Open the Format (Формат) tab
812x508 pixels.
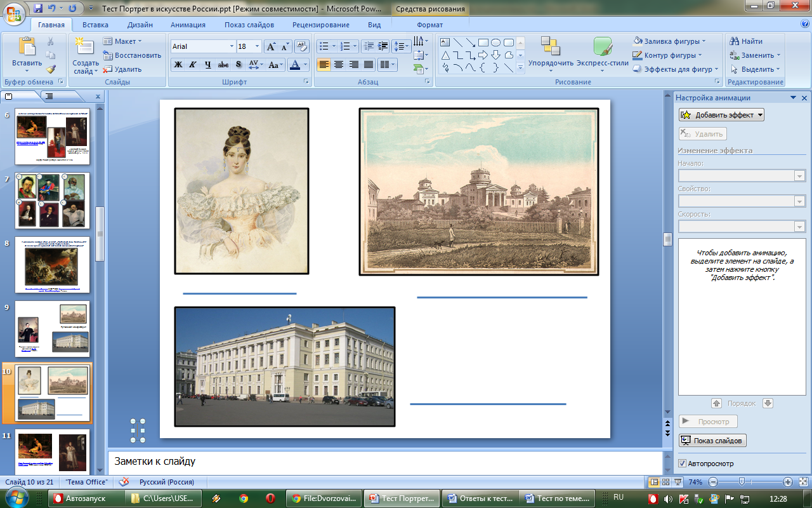[x=430, y=25]
